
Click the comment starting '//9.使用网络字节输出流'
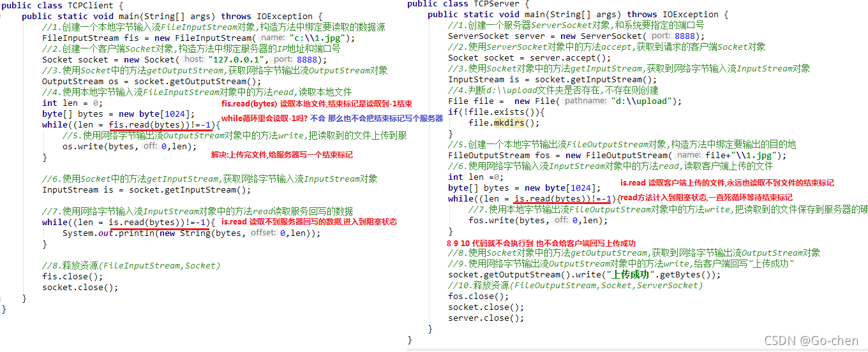tap(620, 264)
